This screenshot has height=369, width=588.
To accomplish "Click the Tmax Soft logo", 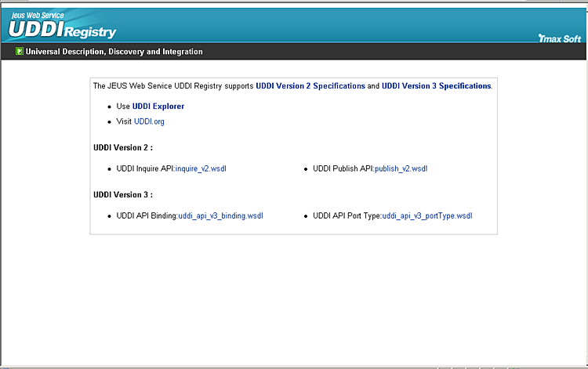I will (x=560, y=38).
